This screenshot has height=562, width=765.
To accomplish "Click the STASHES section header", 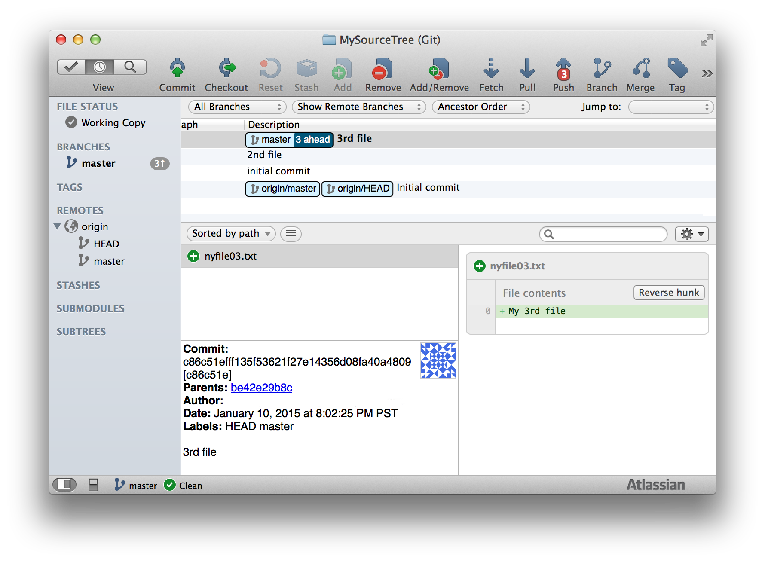I will (x=78, y=285).
